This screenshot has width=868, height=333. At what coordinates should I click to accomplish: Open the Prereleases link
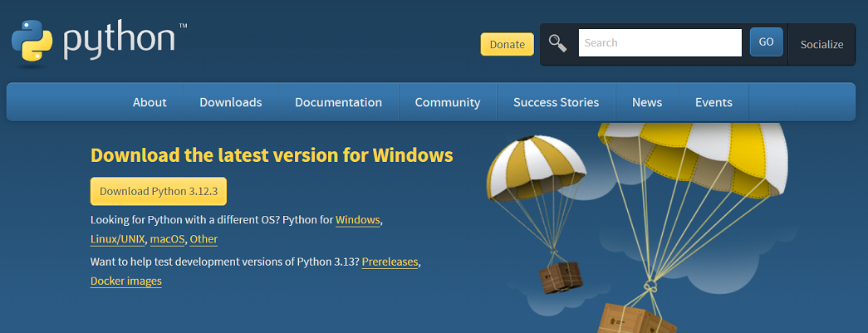390,262
